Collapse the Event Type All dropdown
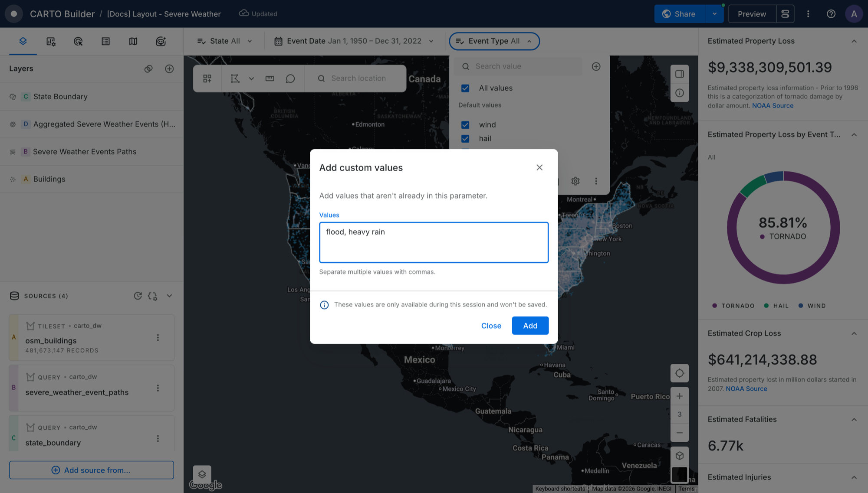The height and width of the screenshot is (493, 868). [x=494, y=41]
